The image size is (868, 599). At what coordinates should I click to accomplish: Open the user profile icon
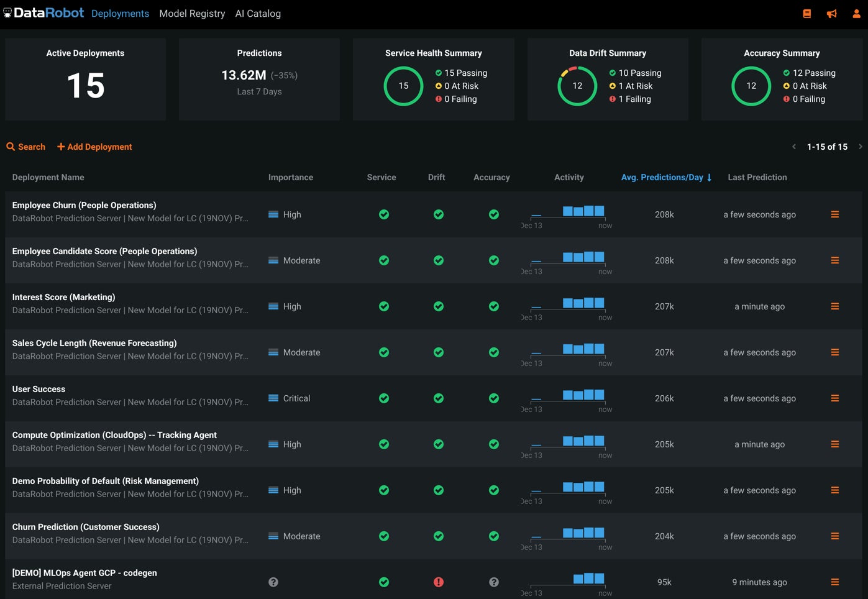(857, 12)
